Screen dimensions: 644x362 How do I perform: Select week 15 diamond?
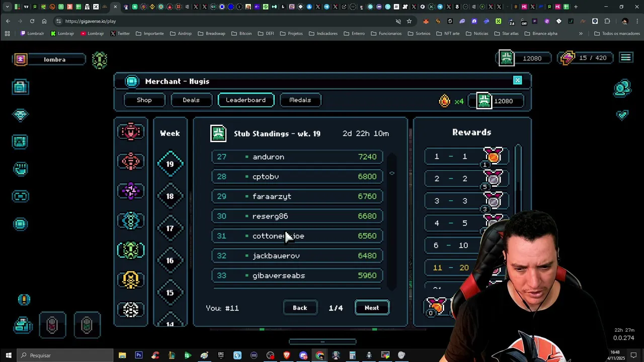(x=170, y=293)
